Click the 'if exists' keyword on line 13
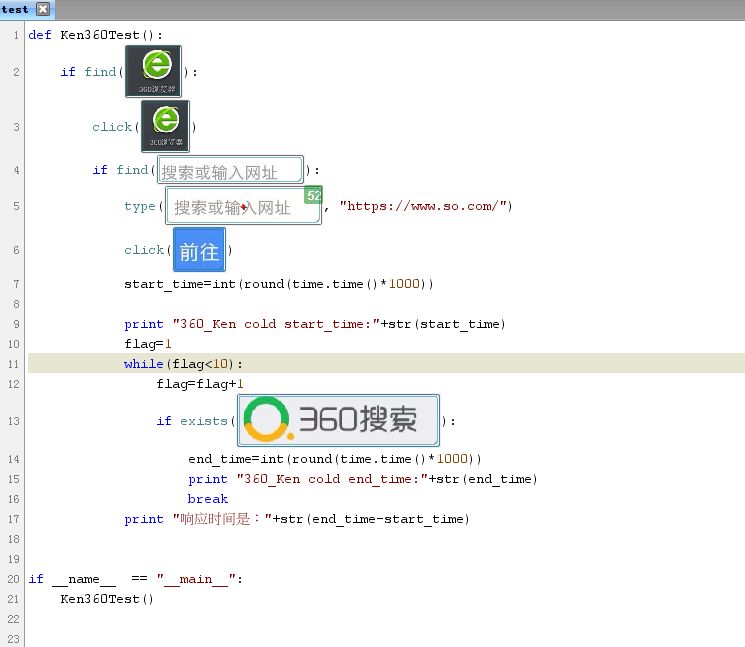Viewport: 745px width, 647px height. [x=192, y=421]
